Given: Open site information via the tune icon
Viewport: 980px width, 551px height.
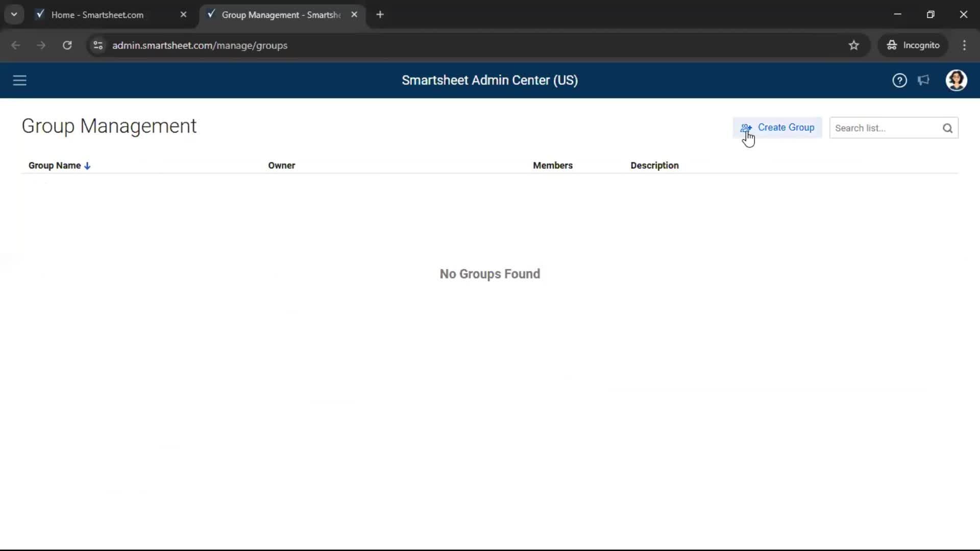Looking at the screenshot, I should (x=97, y=45).
